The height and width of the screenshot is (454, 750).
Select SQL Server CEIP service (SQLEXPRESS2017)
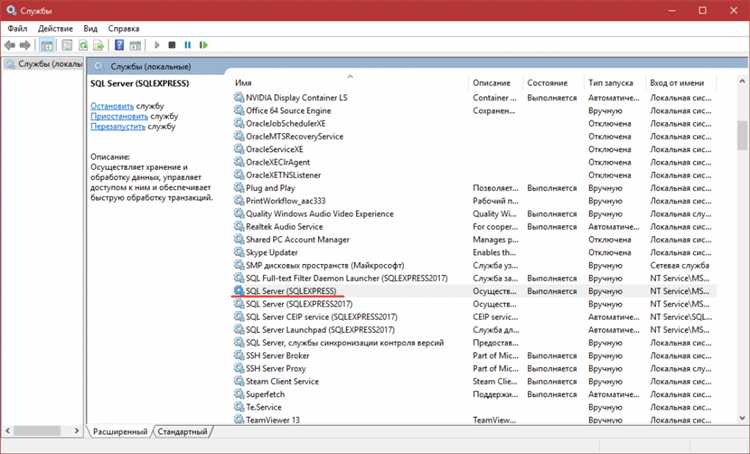click(474, 317)
